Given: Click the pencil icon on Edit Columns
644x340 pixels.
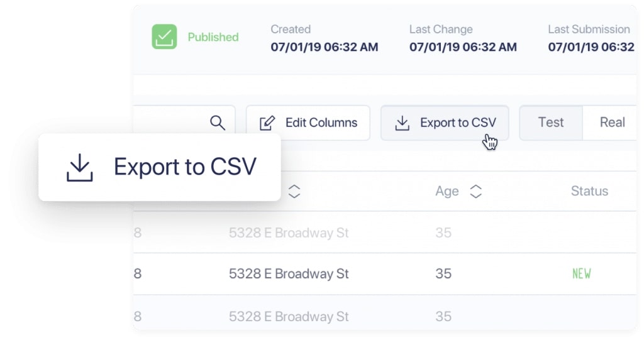Looking at the screenshot, I should coord(267,123).
